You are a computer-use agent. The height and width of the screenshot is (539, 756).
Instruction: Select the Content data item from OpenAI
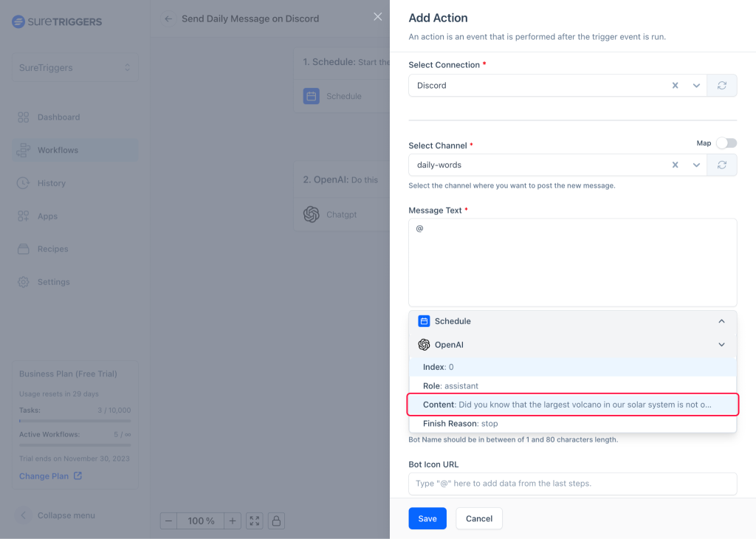coord(572,404)
